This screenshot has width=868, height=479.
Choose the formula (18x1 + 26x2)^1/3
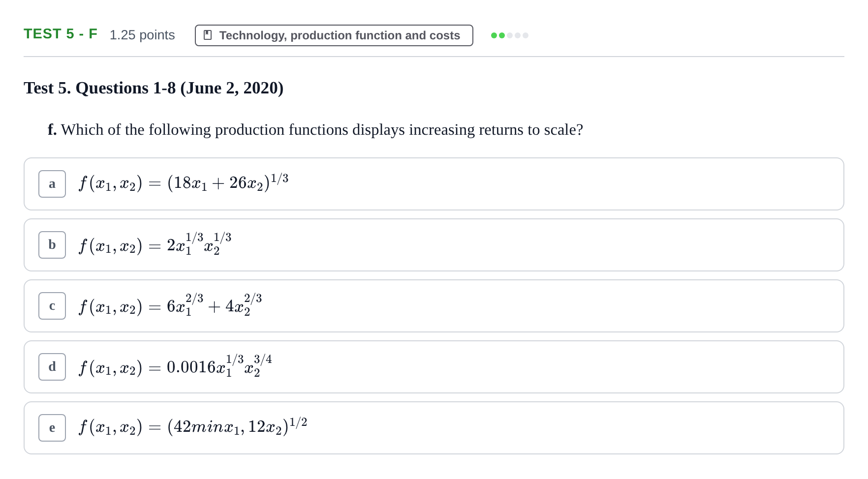[184, 182]
